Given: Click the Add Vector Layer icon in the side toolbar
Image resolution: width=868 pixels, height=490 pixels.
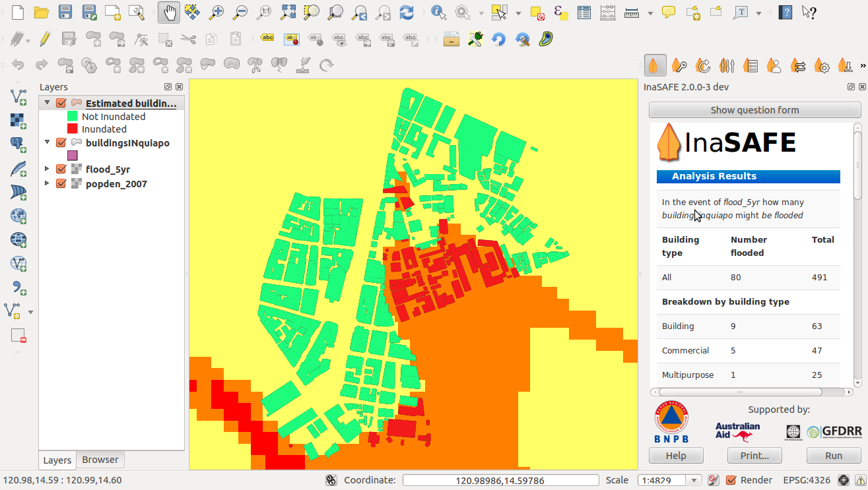Looking at the screenshot, I should (18, 97).
